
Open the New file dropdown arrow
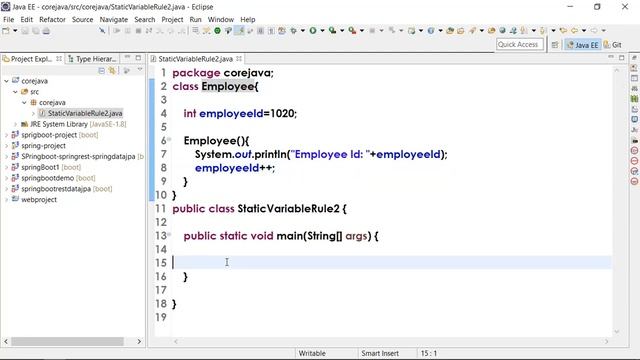15,31
